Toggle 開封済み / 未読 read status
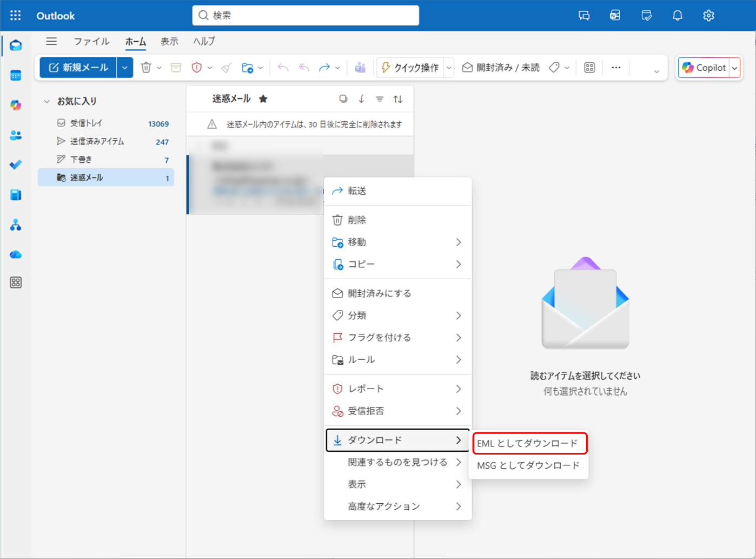The width and height of the screenshot is (756, 559). 501,68
